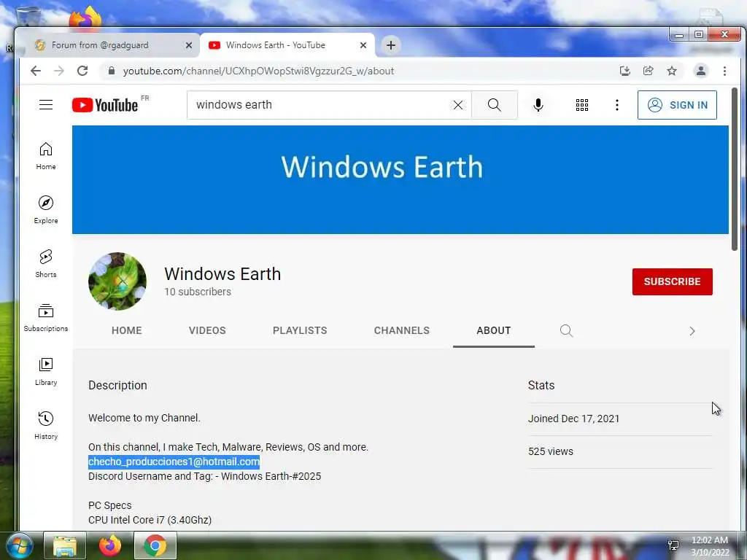Bookmark this page with the star
The image size is (747, 560).
[x=672, y=71]
